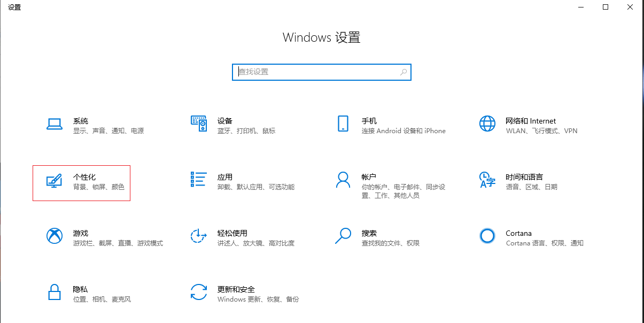Image resolution: width=644 pixels, height=323 pixels.
Task: Click the 系统 laptop icon
Action: (54, 124)
